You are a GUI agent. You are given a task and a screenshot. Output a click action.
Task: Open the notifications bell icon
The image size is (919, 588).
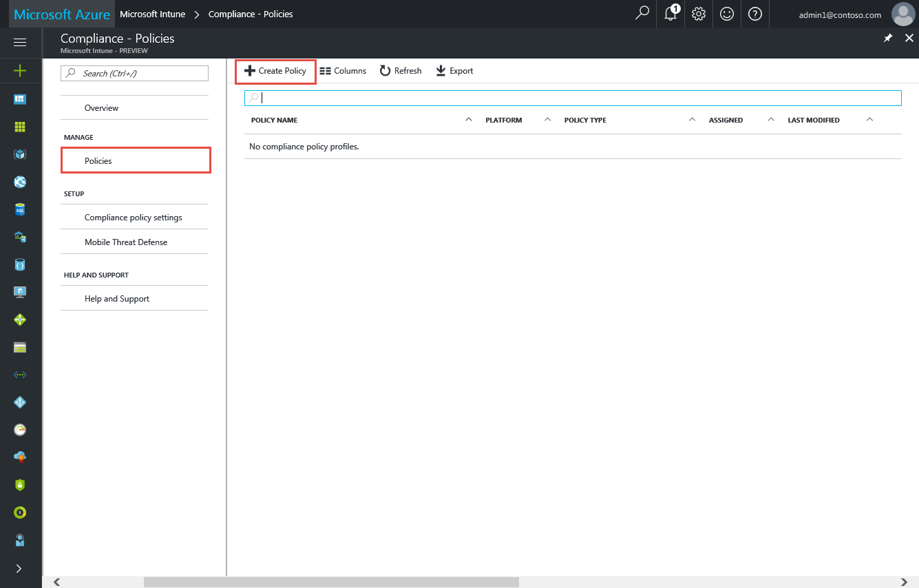(670, 14)
